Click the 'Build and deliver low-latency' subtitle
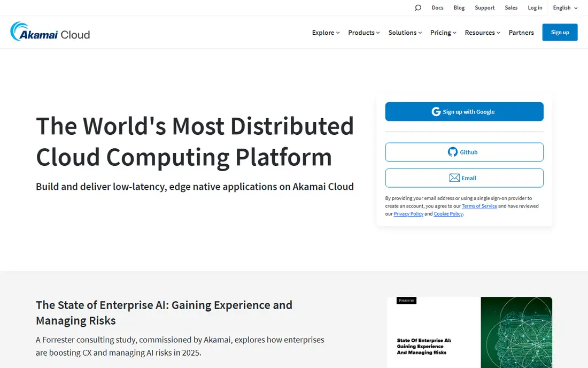Viewport: 588px width, 368px height. pos(195,187)
